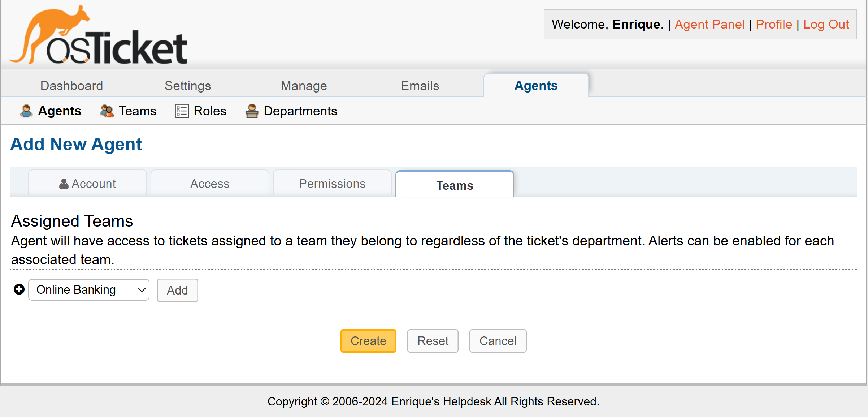This screenshot has height=417, width=868.
Task: Open the Dashboard main menu
Action: [72, 86]
